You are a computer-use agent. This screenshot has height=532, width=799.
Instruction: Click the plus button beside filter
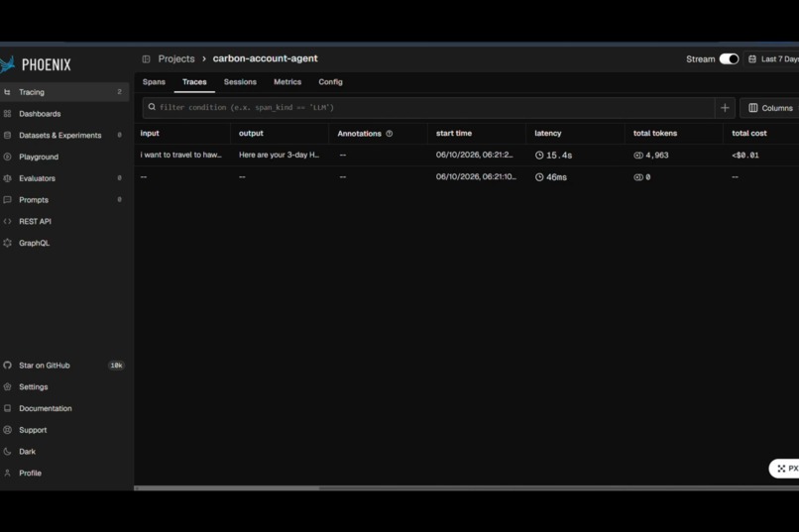coord(725,108)
